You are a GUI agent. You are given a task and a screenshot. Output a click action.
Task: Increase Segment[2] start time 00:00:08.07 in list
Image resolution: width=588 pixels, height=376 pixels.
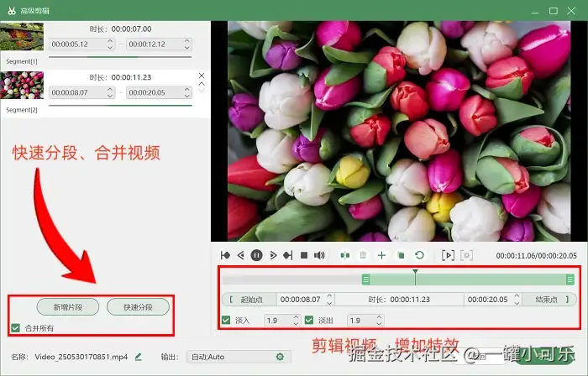(110, 89)
